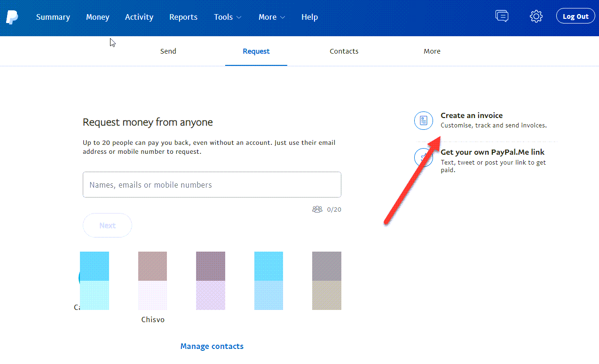599x364 pixels.
Task: Select the first contact avatar starting with Ca
Action: pos(94,281)
